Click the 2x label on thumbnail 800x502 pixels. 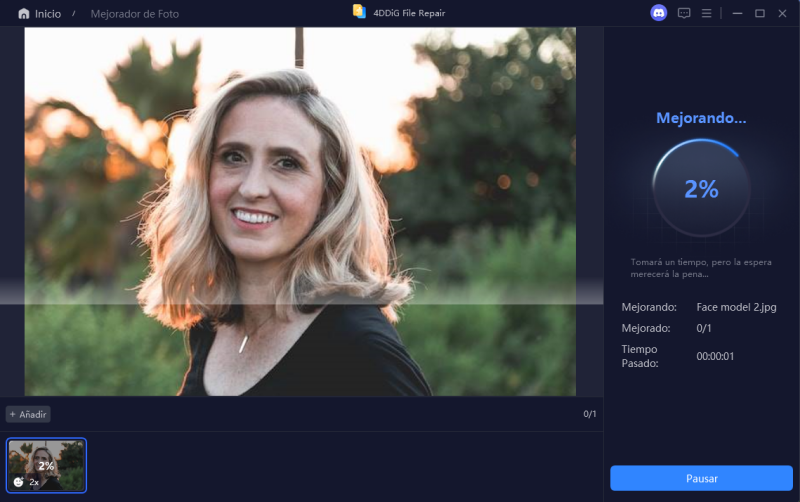(x=34, y=482)
